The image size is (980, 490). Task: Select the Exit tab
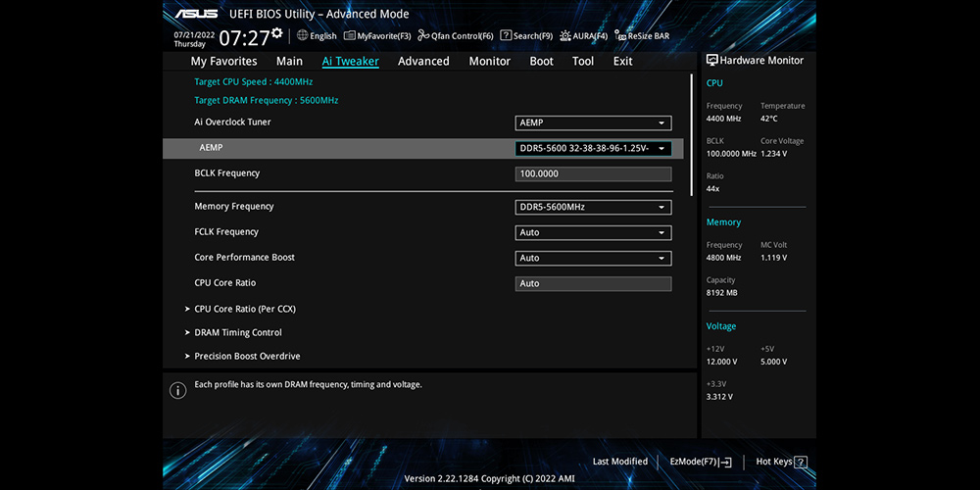click(x=622, y=61)
